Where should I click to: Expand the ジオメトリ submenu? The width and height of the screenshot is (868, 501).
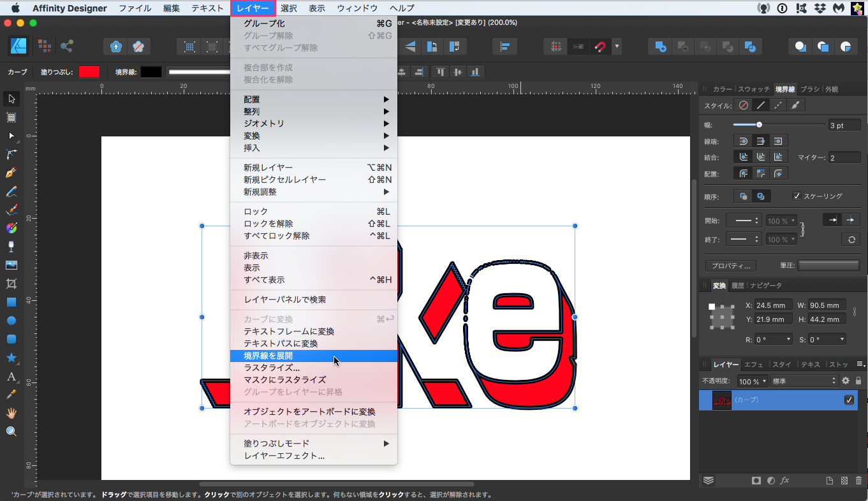tap(313, 124)
